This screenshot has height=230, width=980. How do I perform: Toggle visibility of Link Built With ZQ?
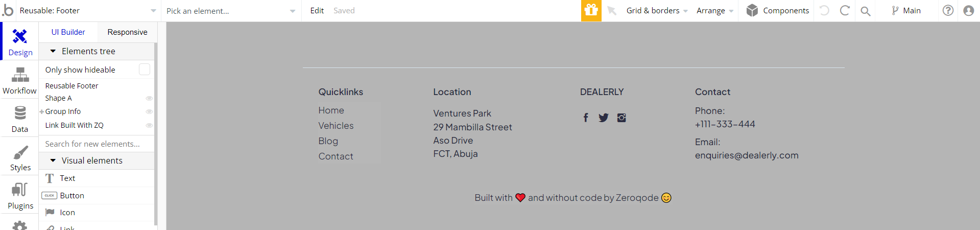[149, 125]
